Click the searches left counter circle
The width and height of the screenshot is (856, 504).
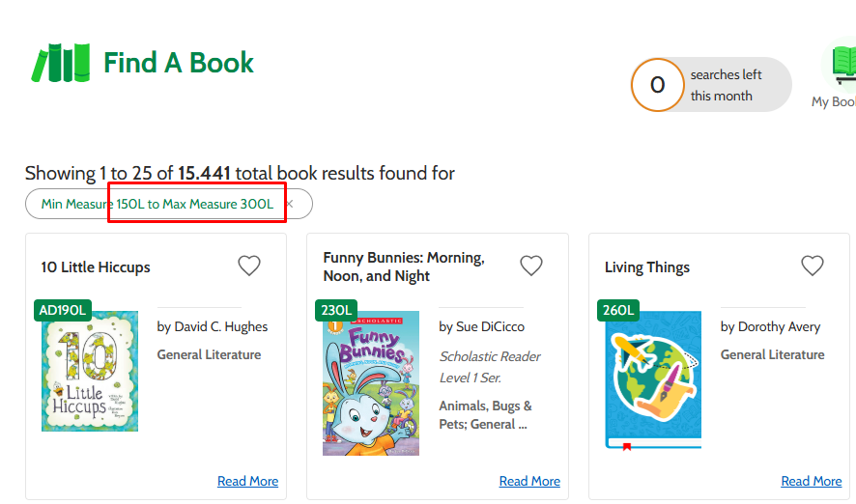657,85
